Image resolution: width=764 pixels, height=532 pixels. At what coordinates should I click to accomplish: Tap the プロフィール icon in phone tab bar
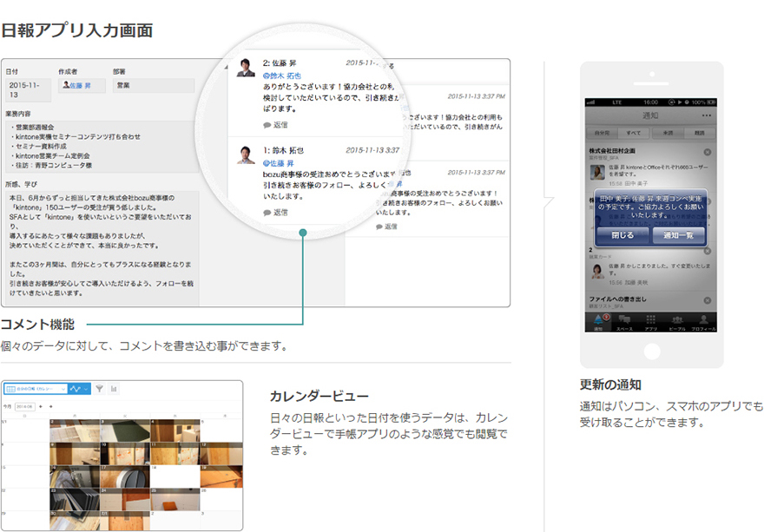[x=703, y=322]
